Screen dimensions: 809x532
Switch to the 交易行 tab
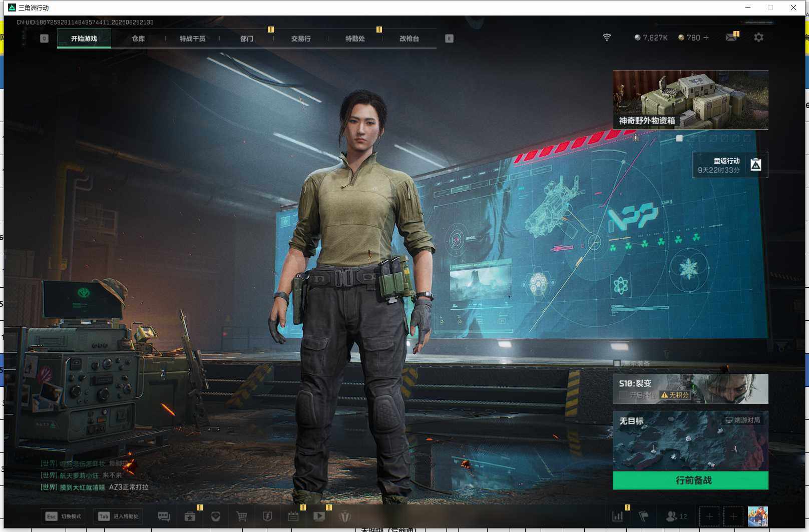tap(301, 39)
